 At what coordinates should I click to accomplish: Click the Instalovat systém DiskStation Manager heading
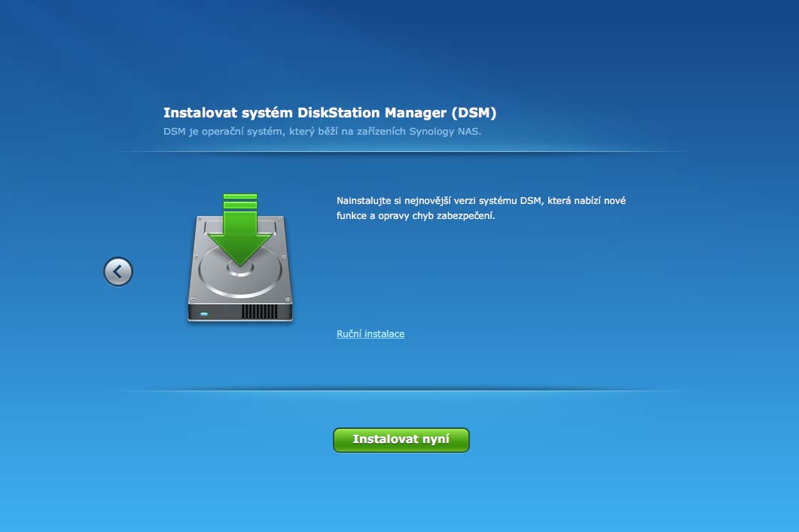330,113
